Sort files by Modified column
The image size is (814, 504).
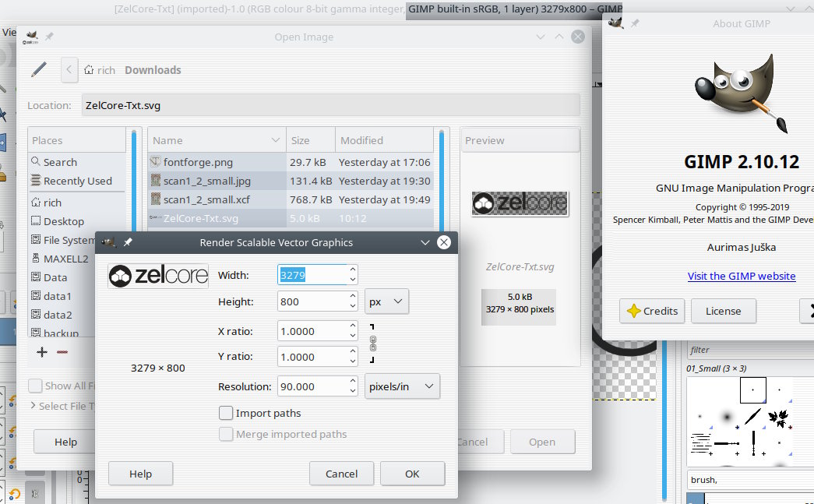[x=384, y=140]
